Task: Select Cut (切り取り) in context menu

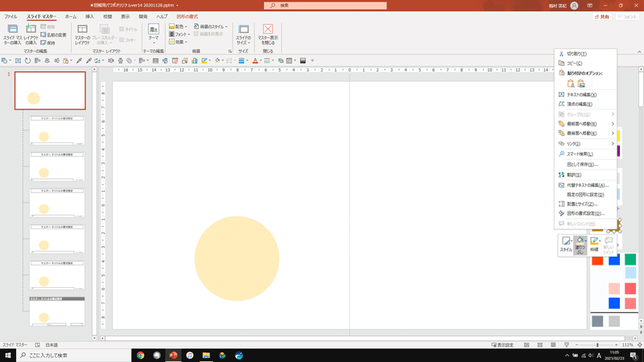Action: point(585,54)
